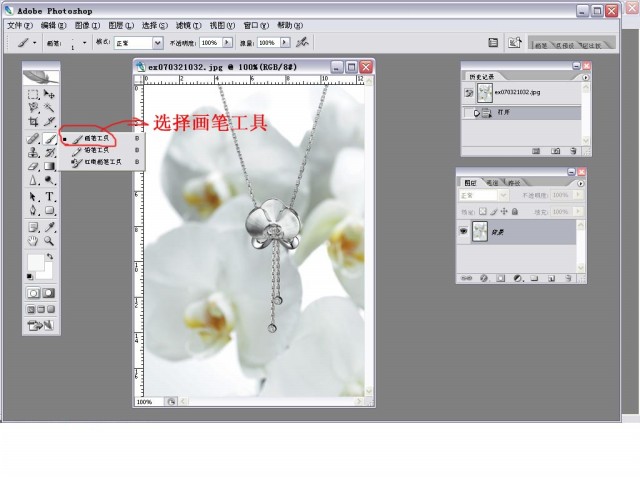
Task: Click the Brush tool in the toolbox
Action: tap(49, 139)
